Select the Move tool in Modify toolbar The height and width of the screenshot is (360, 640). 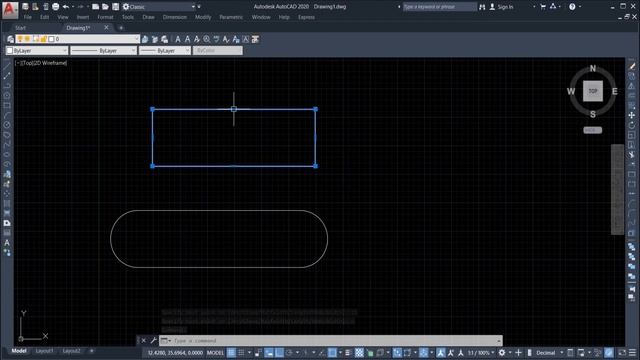tap(632, 116)
